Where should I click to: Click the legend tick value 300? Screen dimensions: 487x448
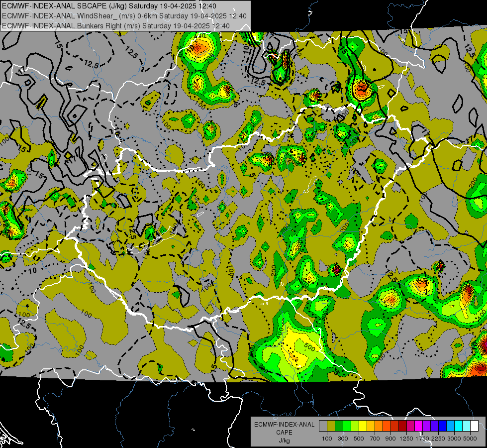[x=343, y=439]
